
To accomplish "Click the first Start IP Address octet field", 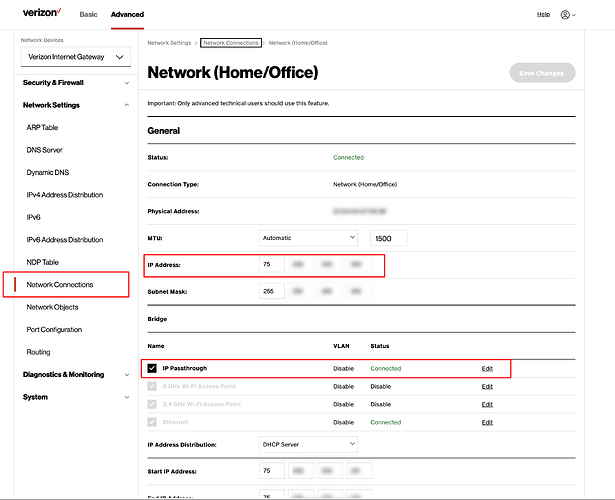I will click(271, 471).
